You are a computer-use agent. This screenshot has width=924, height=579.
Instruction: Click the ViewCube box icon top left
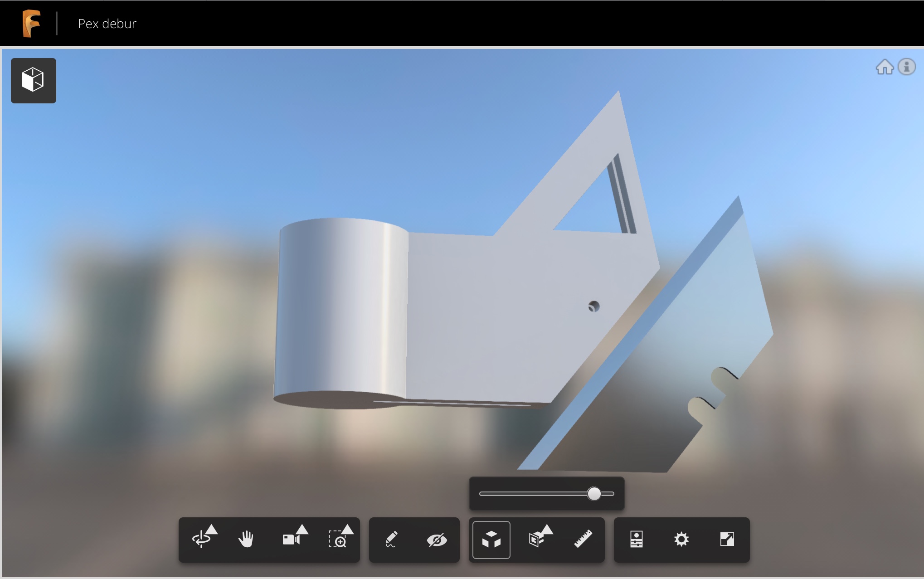click(33, 80)
